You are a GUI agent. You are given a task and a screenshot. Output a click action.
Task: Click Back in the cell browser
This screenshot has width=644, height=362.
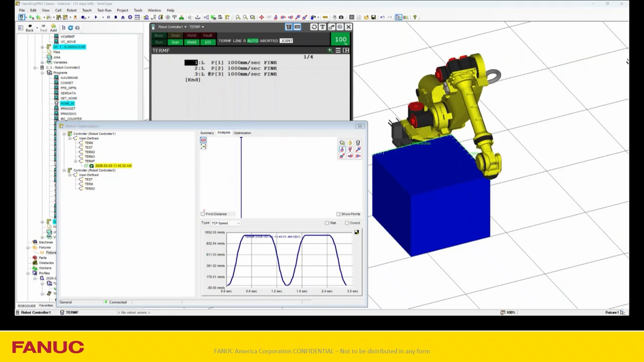point(30,28)
